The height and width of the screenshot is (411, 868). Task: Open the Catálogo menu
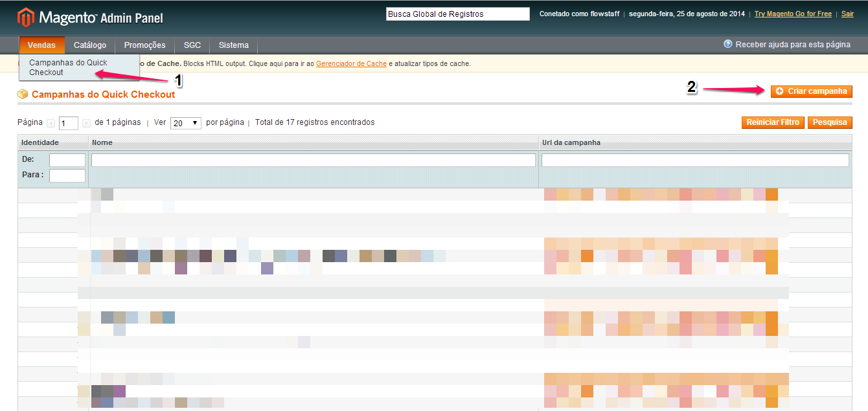(90, 45)
